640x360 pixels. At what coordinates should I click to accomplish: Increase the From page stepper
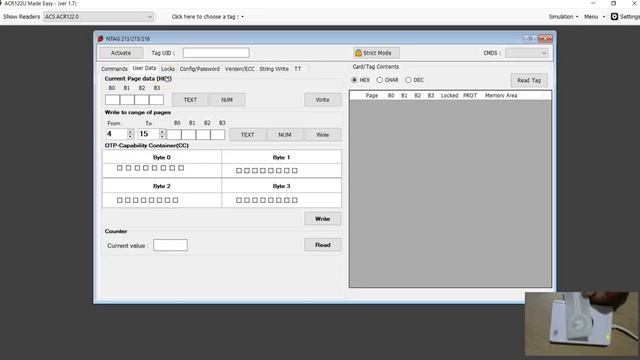click(x=131, y=131)
